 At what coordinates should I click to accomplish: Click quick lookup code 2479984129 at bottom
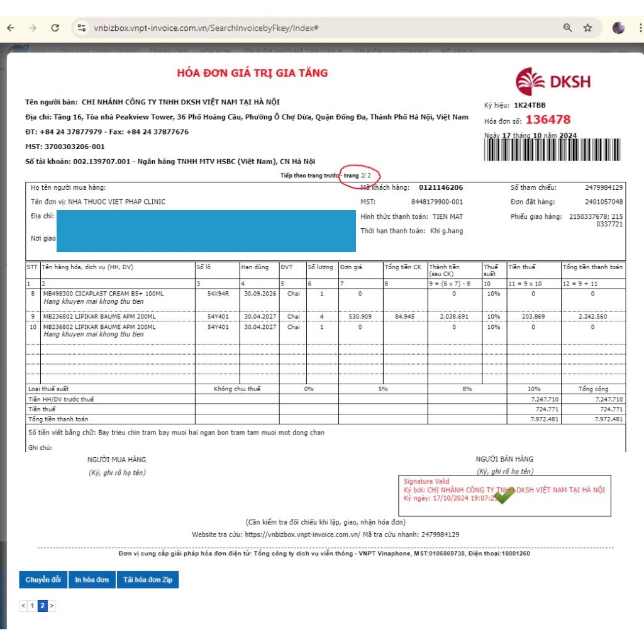point(440,535)
